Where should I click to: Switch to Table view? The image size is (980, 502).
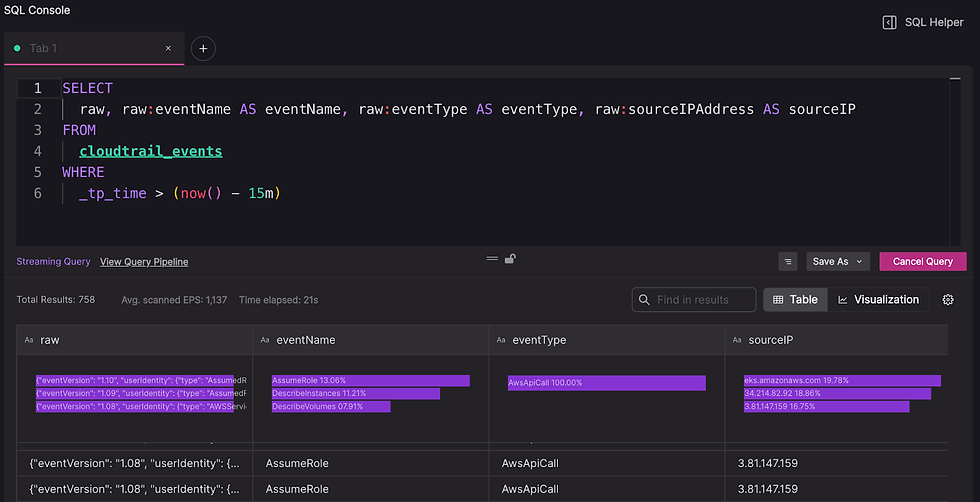point(795,300)
